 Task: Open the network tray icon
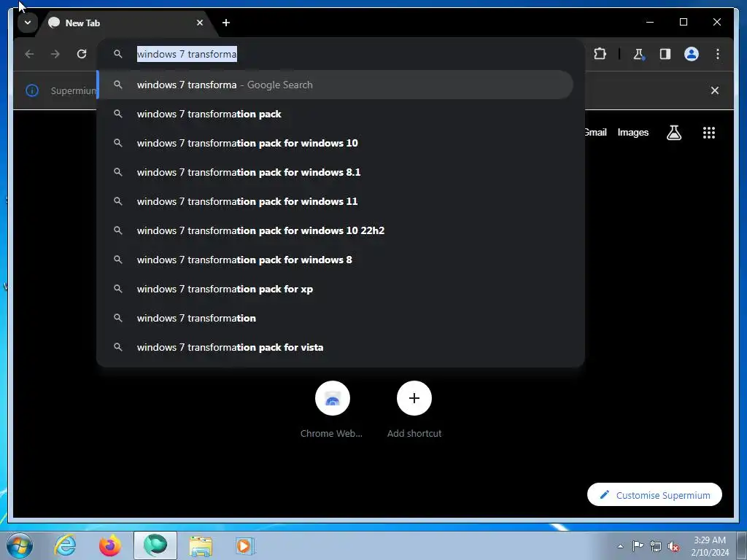(x=656, y=546)
